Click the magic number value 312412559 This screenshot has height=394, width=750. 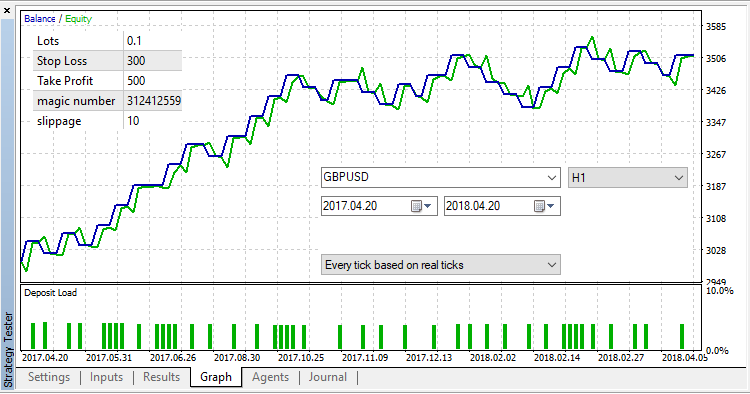[x=153, y=101]
